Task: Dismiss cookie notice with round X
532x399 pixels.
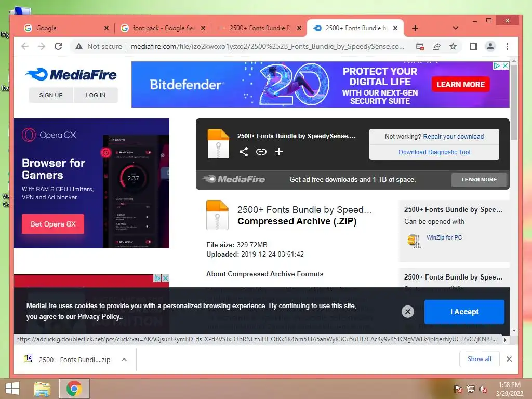Action: point(408,312)
